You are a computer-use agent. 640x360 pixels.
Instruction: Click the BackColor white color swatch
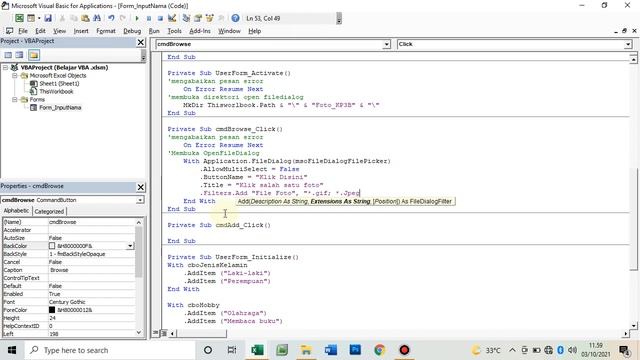(52, 246)
